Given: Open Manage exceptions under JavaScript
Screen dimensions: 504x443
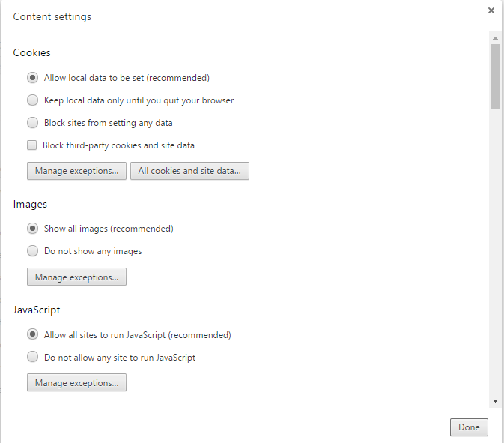Looking at the screenshot, I should (76, 383).
